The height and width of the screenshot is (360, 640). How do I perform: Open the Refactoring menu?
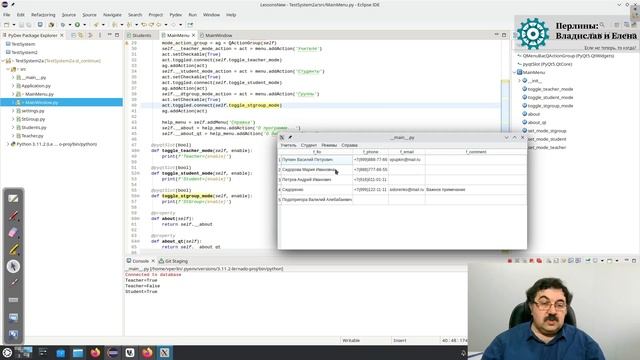pos(43,15)
